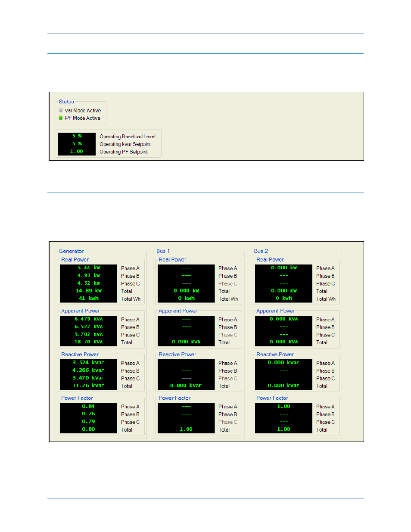Click the Bus 1 Real Power heading
The width and height of the screenshot is (411, 532).
pyautogui.click(x=172, y=260)
